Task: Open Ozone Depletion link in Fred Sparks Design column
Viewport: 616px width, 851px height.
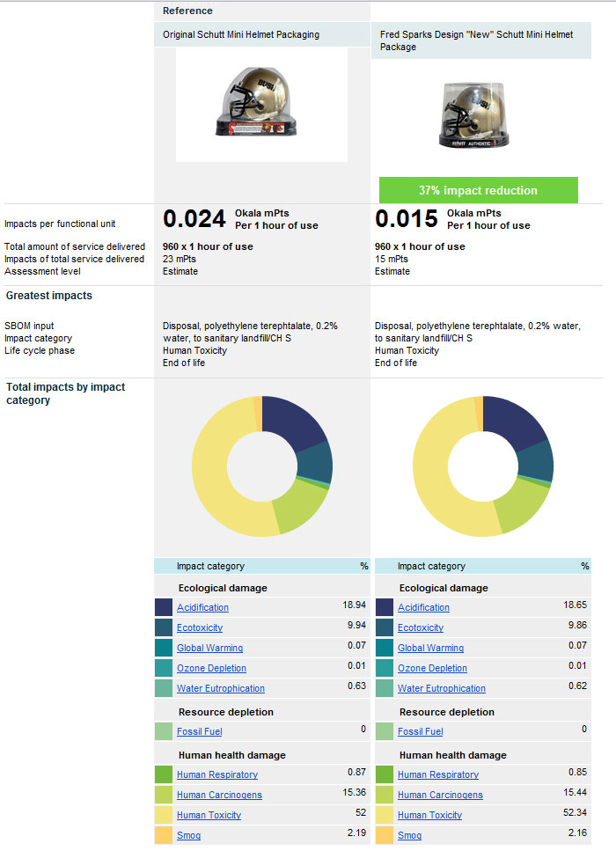Action: coord(432,668)
